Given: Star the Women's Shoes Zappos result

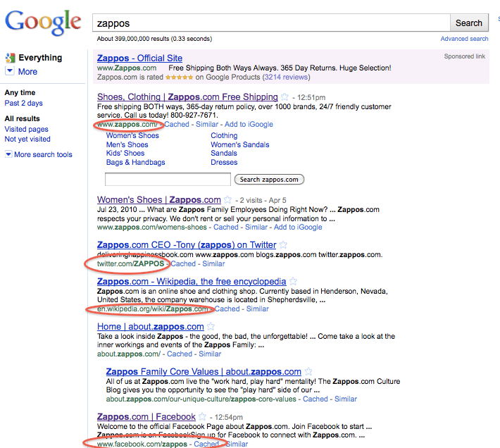Looking at the screenshot, I should (x=227, y=200).
